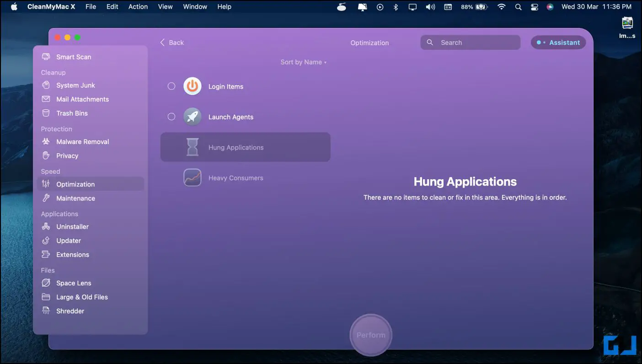The image size is (642, 364).
Task: Select 'Smart Scan' text in sidebar
Action: pyautogui.click(x=74, y=57)
